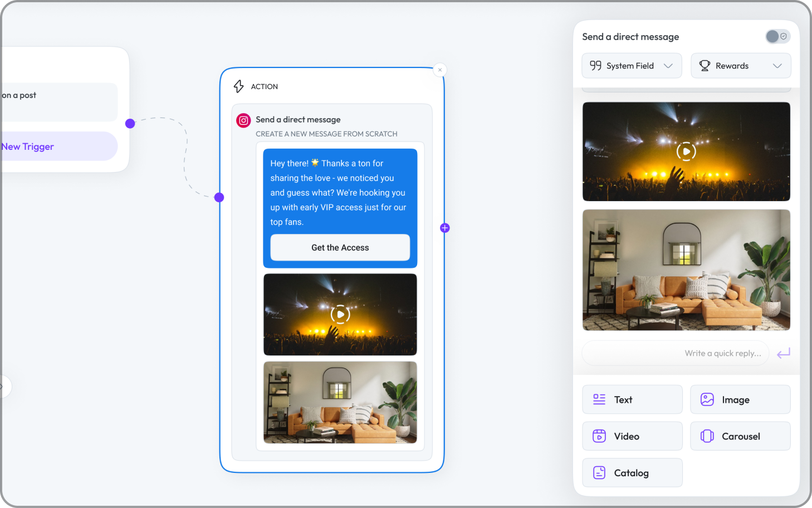Viewport: 812px width, 508px height.
Task: Click the Catalog icon
Action: pyautogui.click(x=599, y=473)
